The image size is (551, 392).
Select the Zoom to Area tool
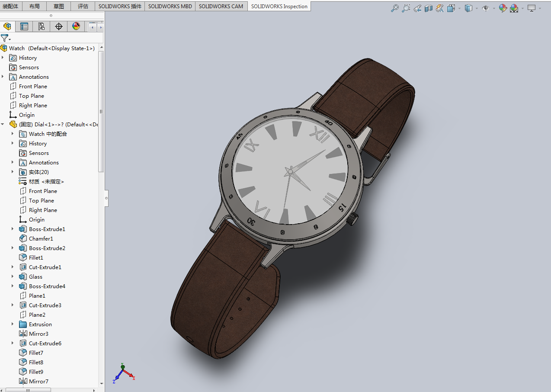tap(406, 8)
